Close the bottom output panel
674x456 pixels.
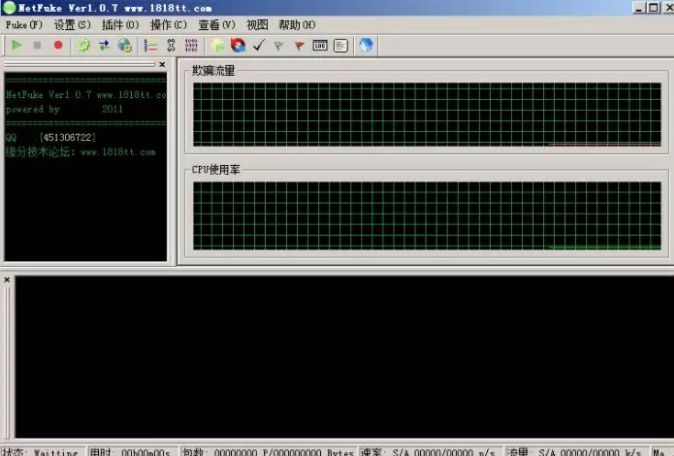point(7,280)
